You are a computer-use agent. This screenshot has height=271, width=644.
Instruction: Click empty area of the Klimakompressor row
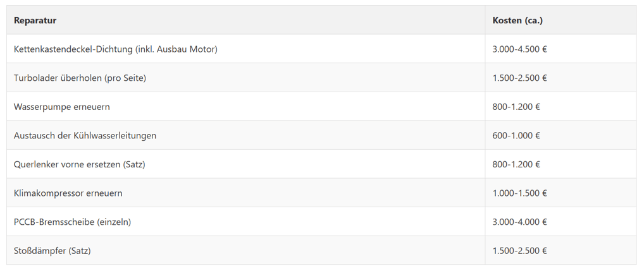click(304, 193)
